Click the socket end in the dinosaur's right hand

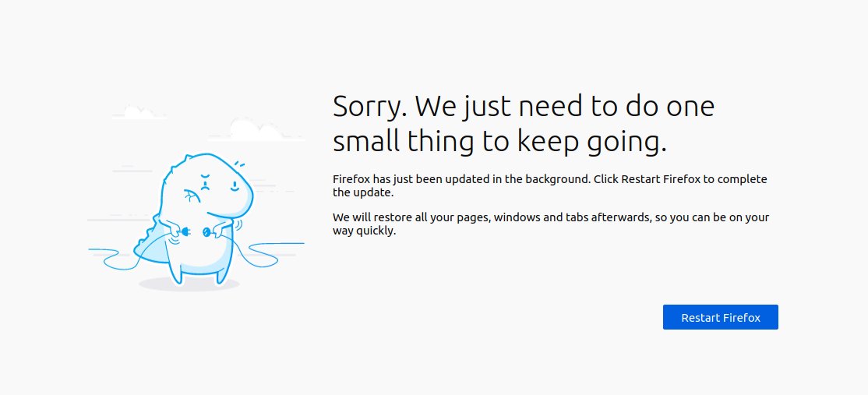pyautogui.click(x=206, y=233)
